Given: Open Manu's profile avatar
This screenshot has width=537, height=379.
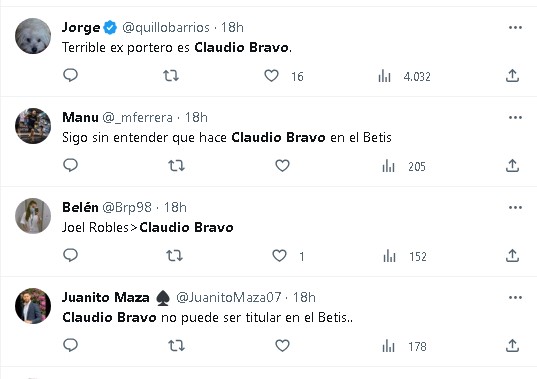Looking at the screenshot, I should 33,126.
